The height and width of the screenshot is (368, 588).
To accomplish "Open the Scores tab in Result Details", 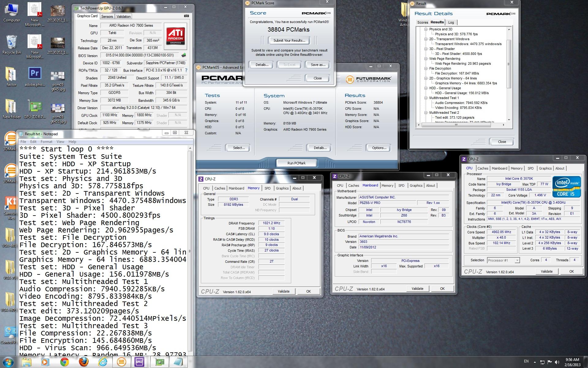I will point(422,22).
